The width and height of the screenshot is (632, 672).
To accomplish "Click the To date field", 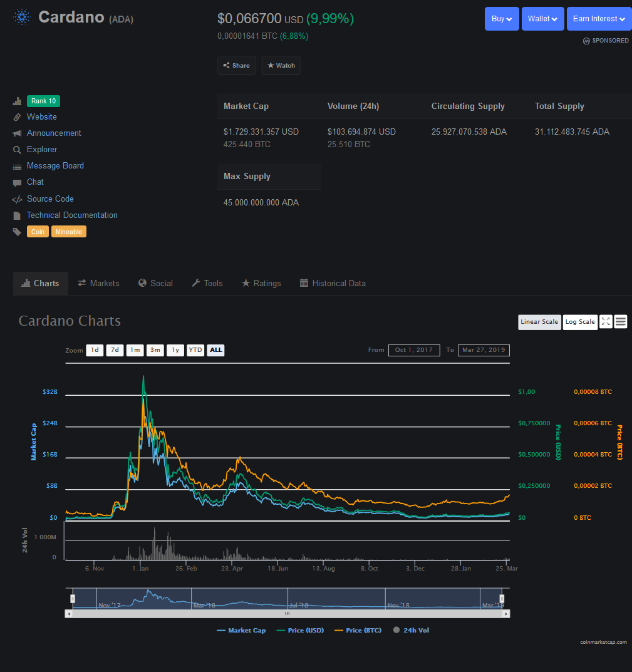I will 484,350.
